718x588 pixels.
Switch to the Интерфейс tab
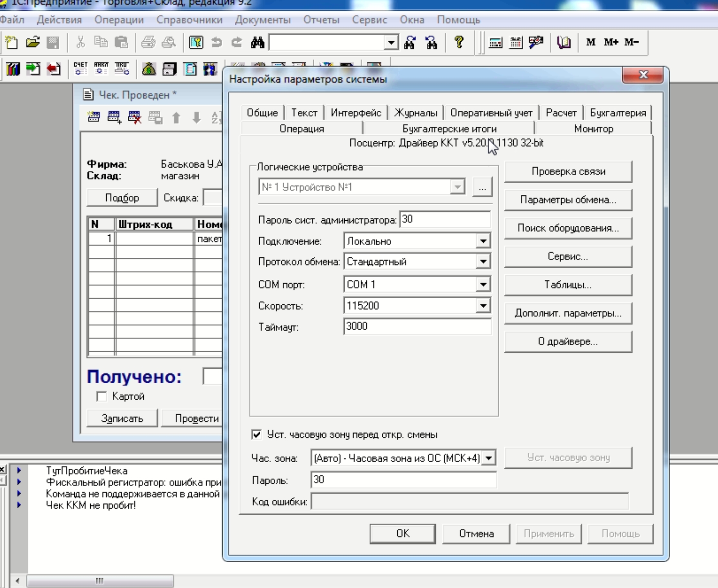(x=356, y=113)
